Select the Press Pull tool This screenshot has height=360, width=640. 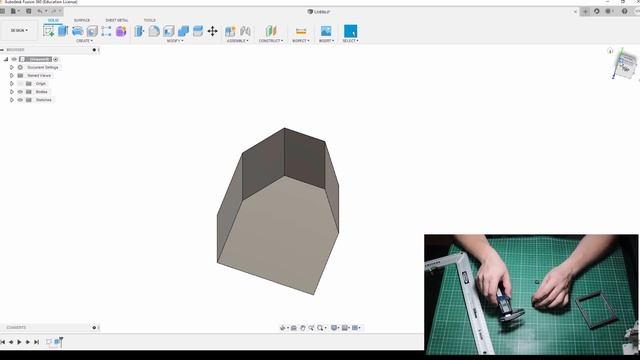[139, 31]
